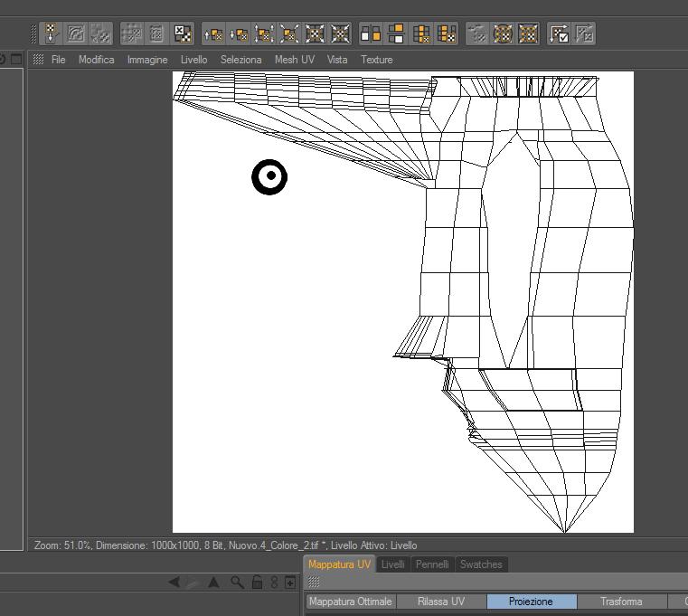Click the black-and-white X checkerboard icon
The image size is (688, 616).
point(183,33)
